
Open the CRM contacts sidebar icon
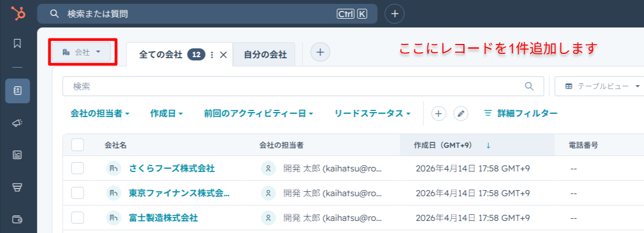click(18, 91)
